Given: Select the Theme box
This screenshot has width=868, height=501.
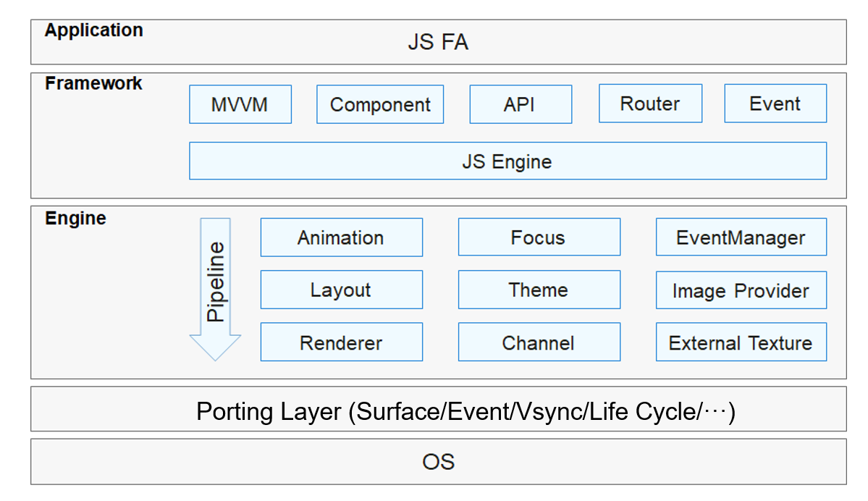Looking at the screenshot, I should coord(539,290).
